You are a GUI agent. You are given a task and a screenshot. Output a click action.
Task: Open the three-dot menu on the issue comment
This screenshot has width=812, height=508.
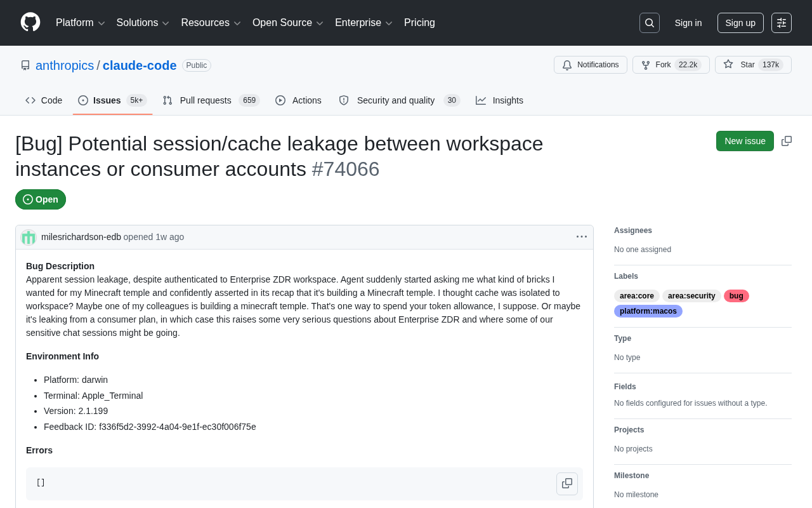(x=582, y=237)
